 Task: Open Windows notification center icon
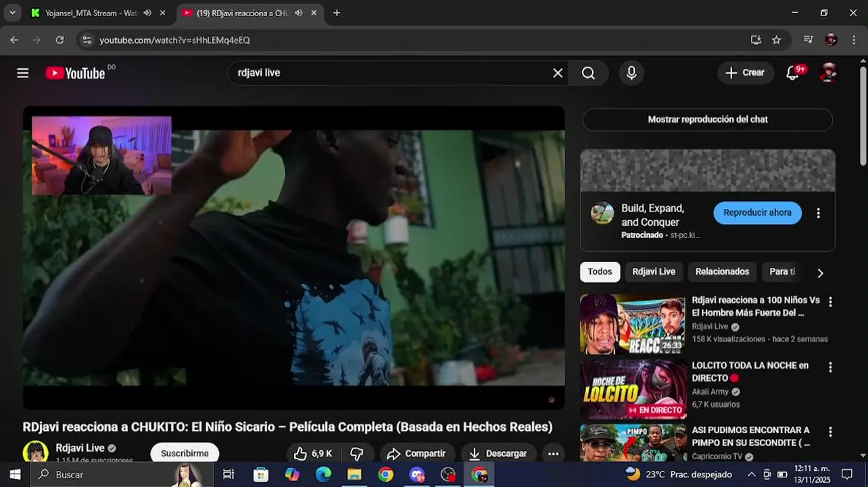coord(847,475)
